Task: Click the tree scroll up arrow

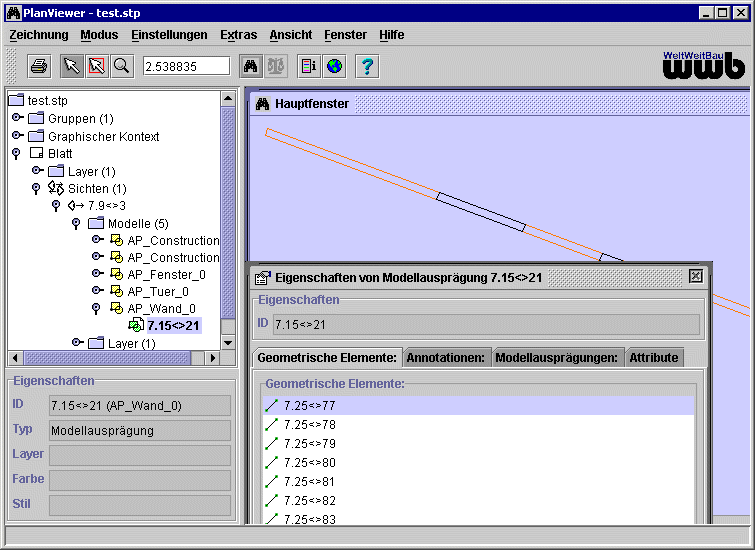Action: pos(228,99)
